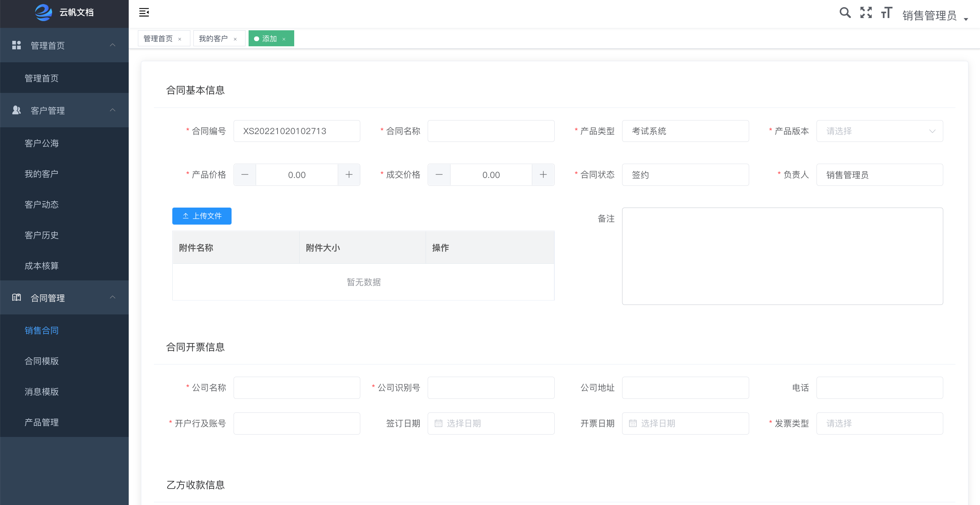
Task: Increase 成交价格 with plus button
Action: click(543, 175)
